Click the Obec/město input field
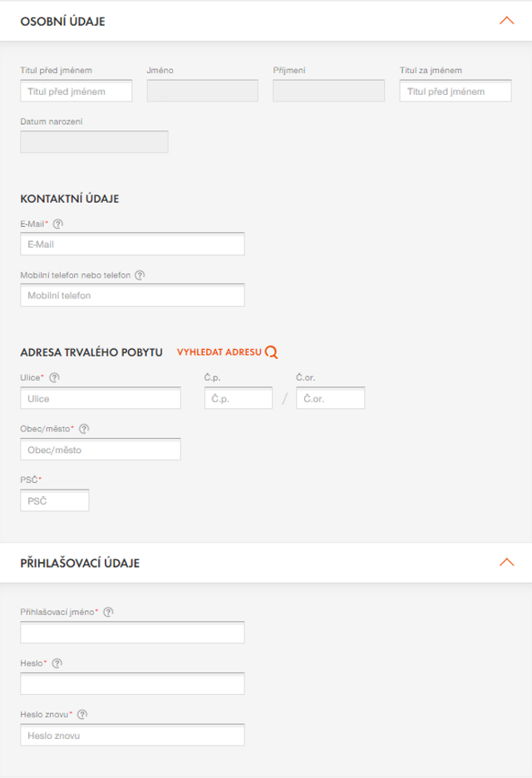This screenshot has height=778, width=532. coord(100,450)
